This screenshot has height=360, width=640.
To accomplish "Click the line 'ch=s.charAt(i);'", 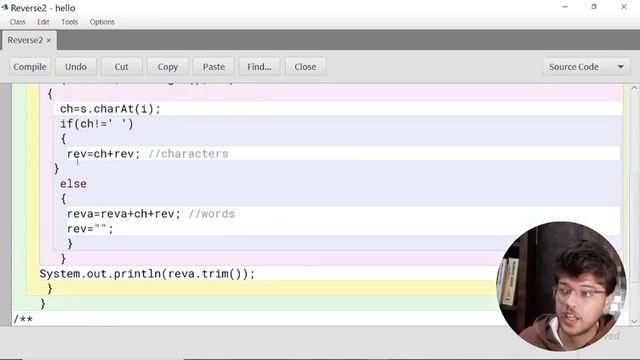I will (x=110, y=109).
